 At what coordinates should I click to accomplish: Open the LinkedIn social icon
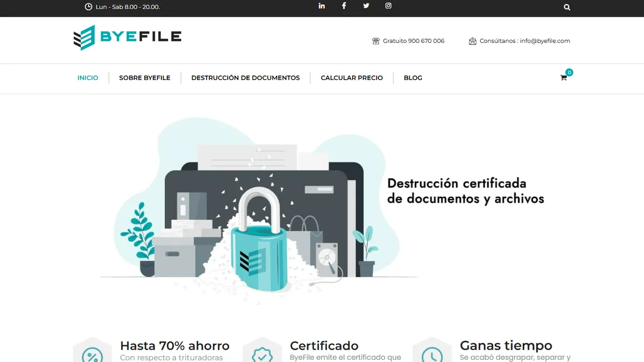pos(321,6)
